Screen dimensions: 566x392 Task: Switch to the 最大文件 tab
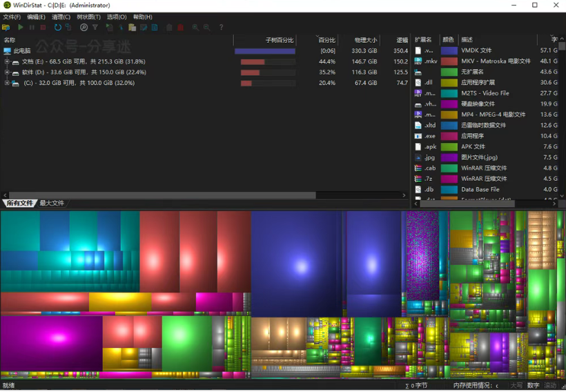click(52, 203)
